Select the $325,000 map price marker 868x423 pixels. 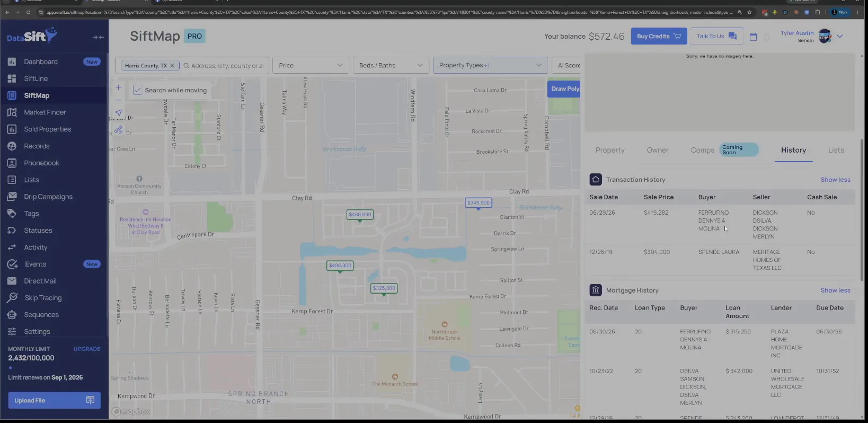point(384,288)
